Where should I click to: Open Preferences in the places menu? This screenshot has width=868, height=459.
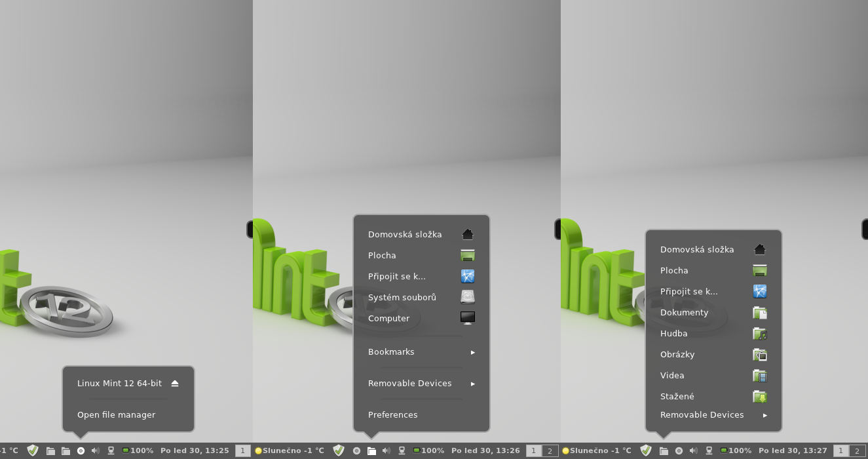click(x=392, y=414)
